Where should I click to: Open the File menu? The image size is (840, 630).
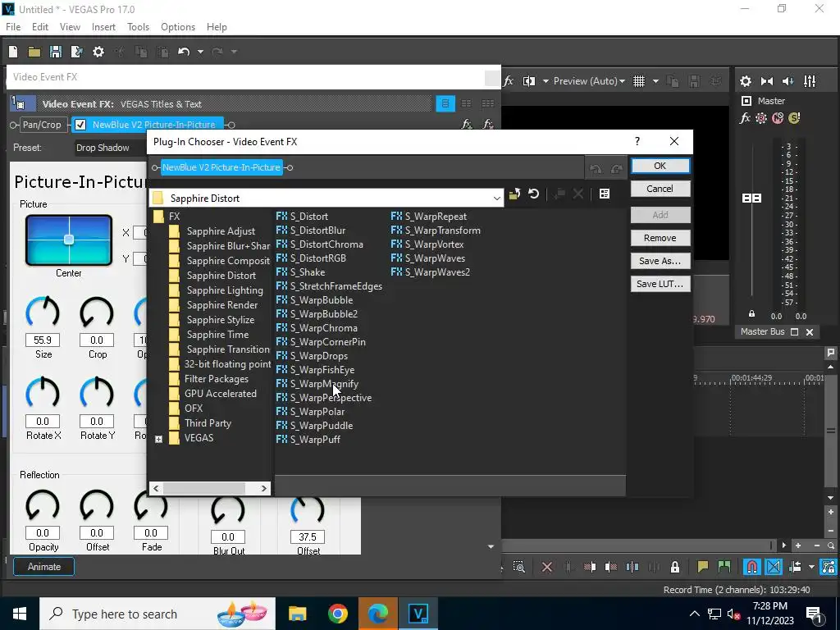coord(13,27)
